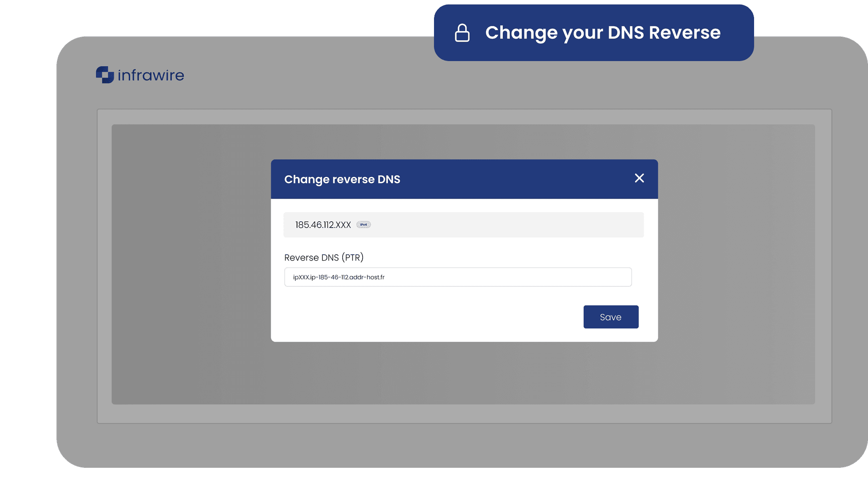Select the text ipXXX.ip-185-46-112.addr-host.fr
The height and width of the screenshot is (499, 868).
339,277
